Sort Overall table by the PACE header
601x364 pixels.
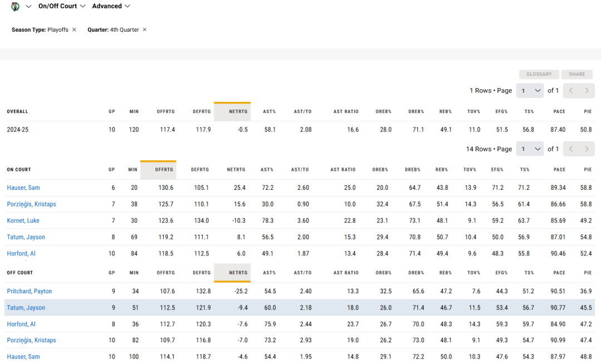point(559,111)
